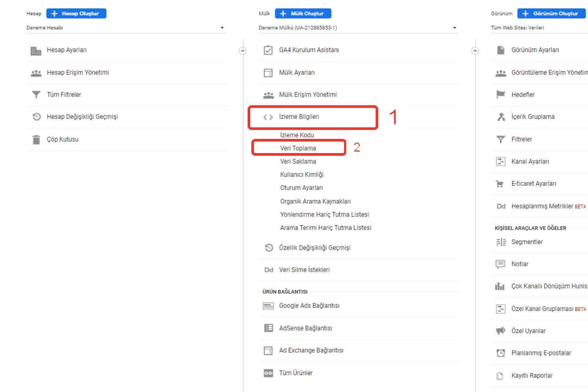Click the Mülk Oluştur button
Viewport: 588px width, 392px height.
303,14
